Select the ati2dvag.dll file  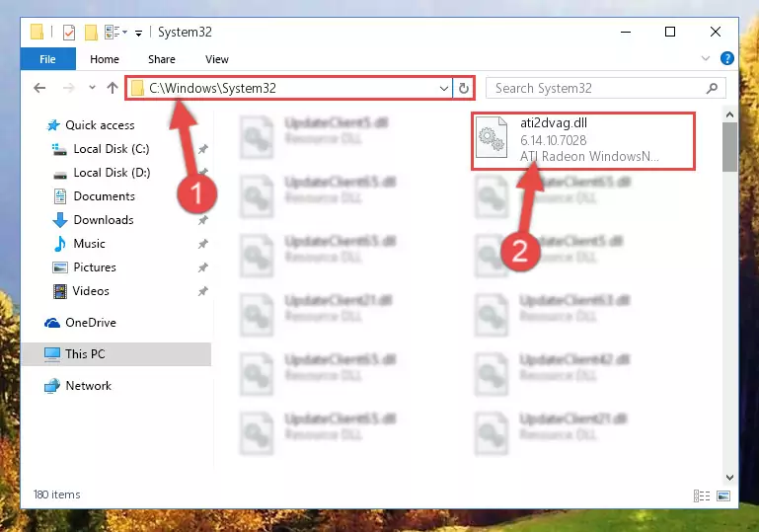[583, 140]
